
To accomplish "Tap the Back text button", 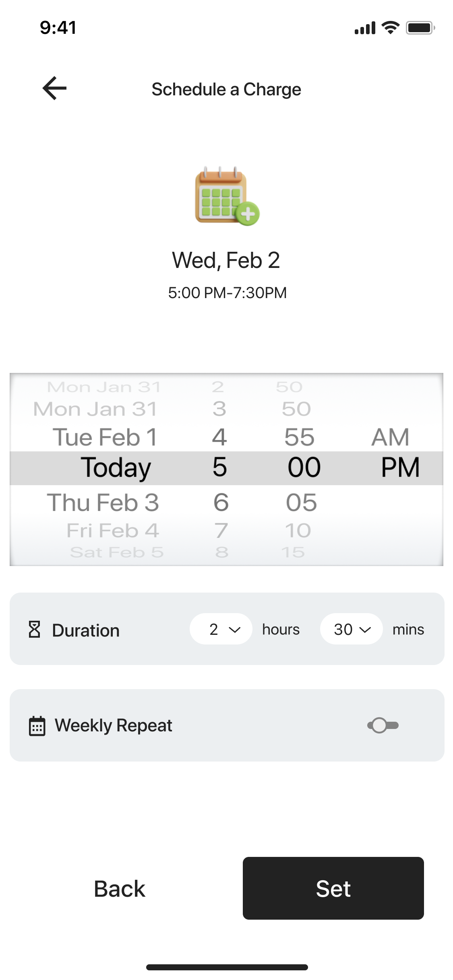I will pos(120,889).
